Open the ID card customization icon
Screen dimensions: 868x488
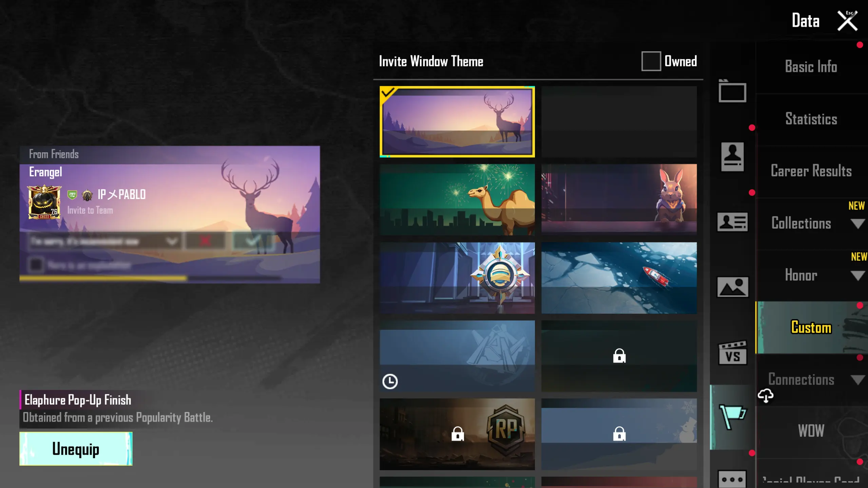pos(732,222)
